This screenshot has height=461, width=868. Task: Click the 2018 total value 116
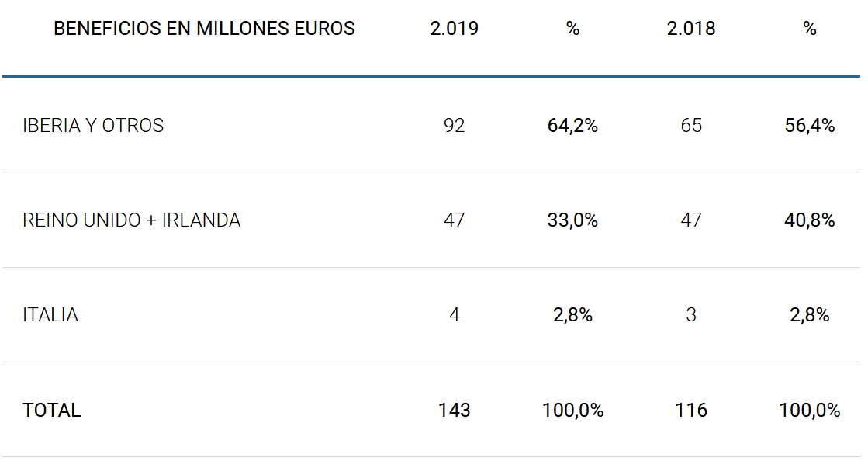tap(691, 410)
